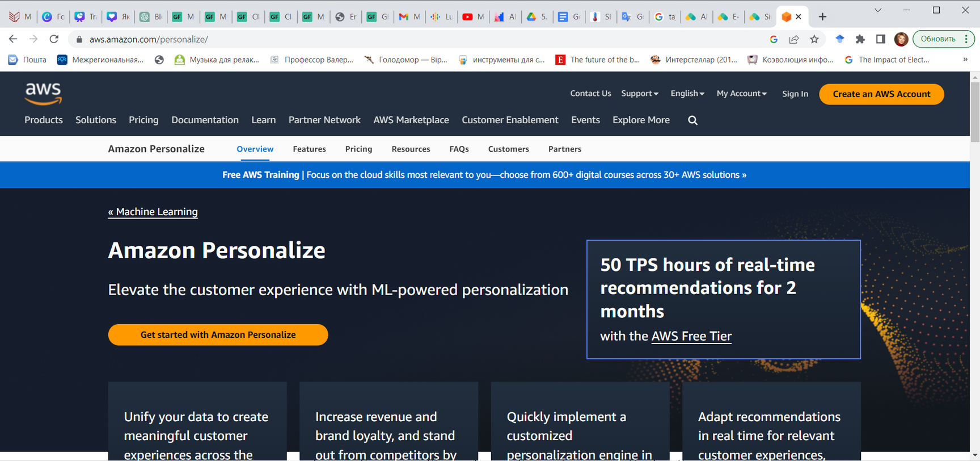Screen dimensions: 980x461
Task: Bookmark this page with the star icon
Action: pyautogui.click(x=814, y=39)
